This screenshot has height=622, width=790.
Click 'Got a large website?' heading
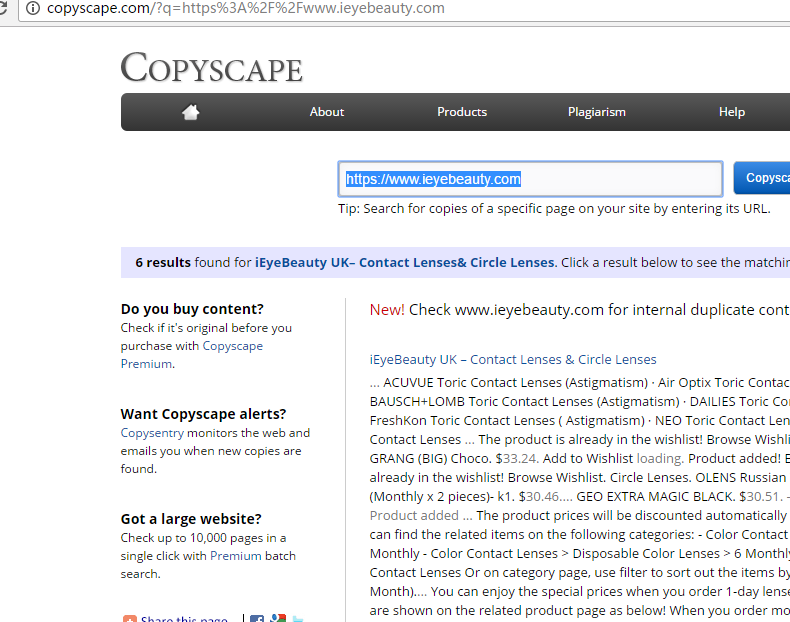[191, 519]
